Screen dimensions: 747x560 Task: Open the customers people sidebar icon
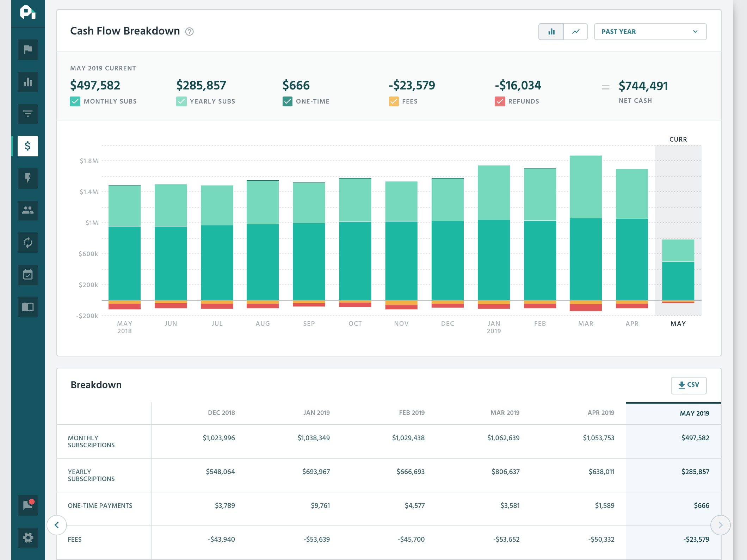(x=28, y=210)
